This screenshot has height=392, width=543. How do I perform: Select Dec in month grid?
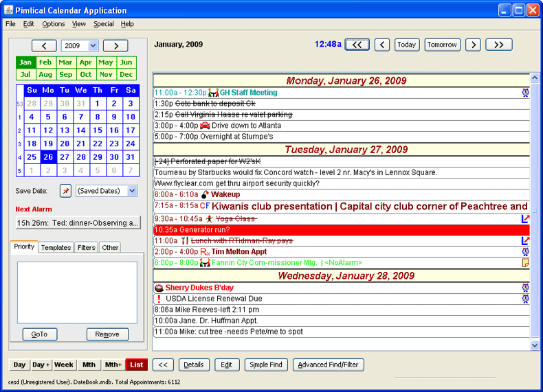126,74
